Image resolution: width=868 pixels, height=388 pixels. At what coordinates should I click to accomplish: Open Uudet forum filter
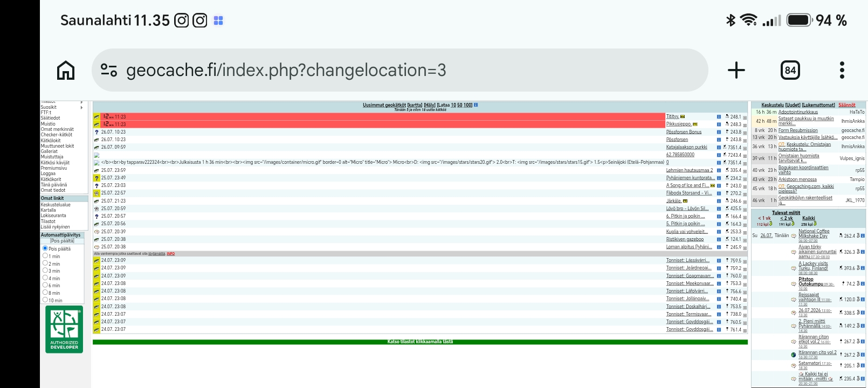pyautogui.click(x=793, y=105)
